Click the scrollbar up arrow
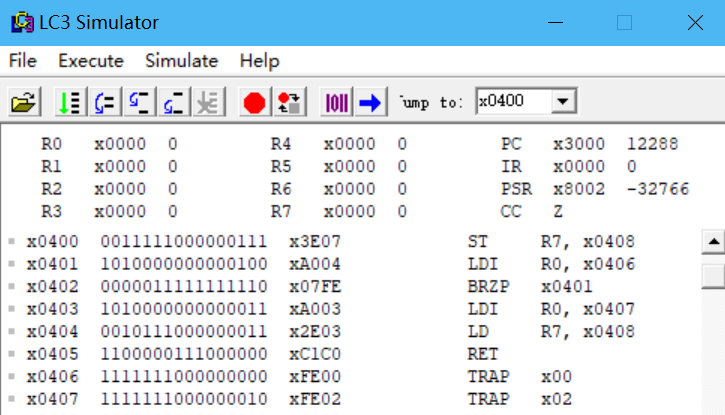 713,241
